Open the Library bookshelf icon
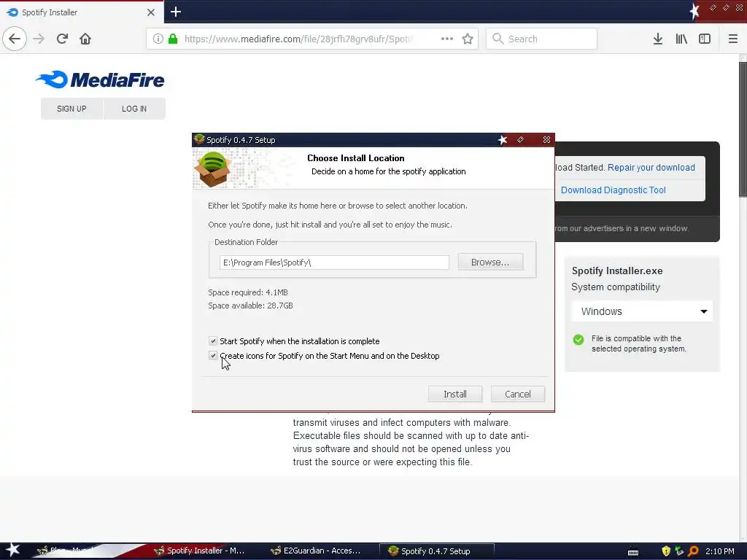The width and height of the screenshot is (747, 560). click(x=681, y=39)
